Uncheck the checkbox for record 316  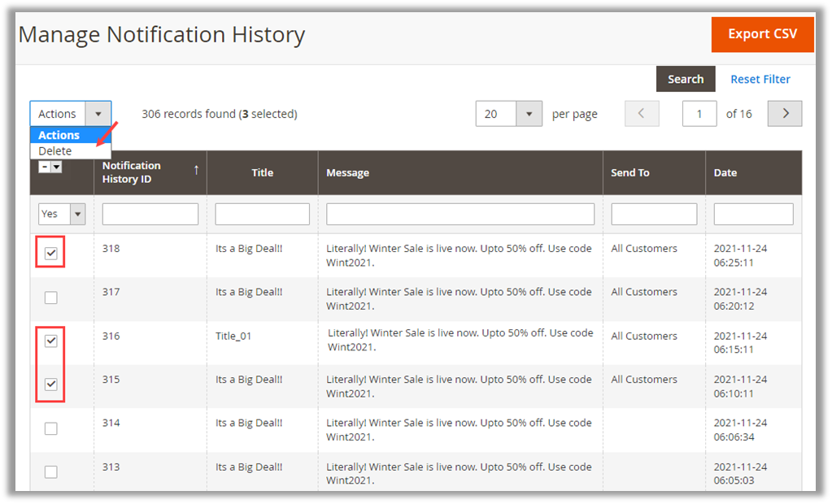coord(51,341)
